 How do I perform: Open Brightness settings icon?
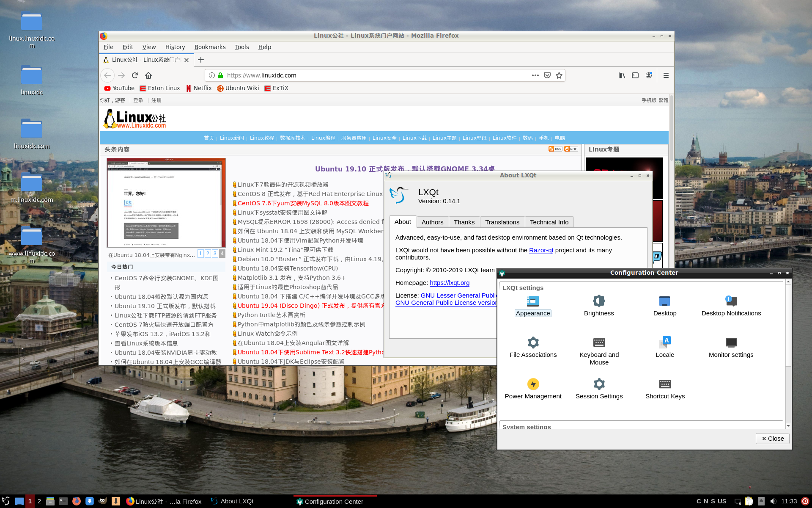coord(599,306)
